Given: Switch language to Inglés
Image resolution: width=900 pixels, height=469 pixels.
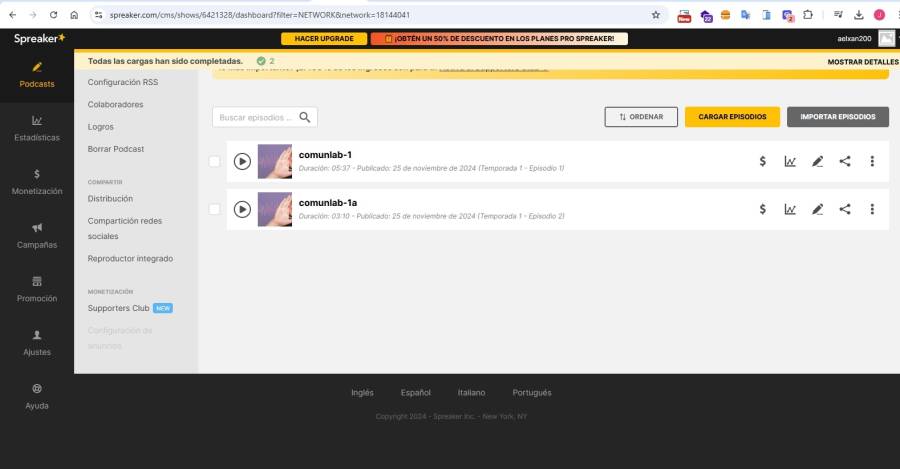Looking at the screenshot, I should [362, 393].
